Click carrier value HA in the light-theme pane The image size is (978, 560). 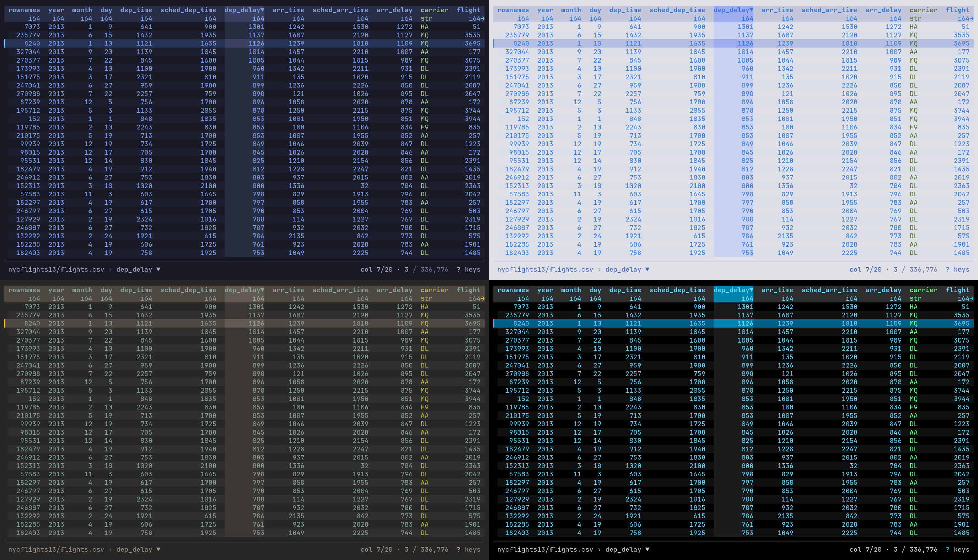(913, 27)
